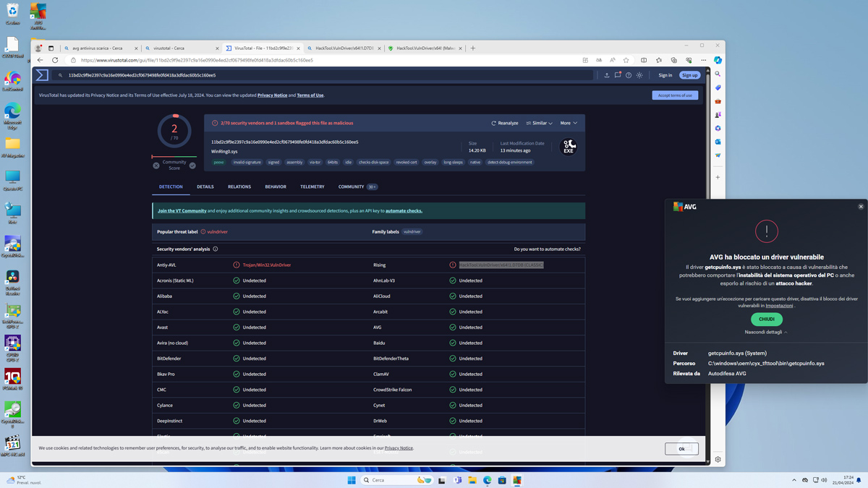Screen dimensions: 868x488
Task: Expand the More dropdown
Action: (569, 123)
